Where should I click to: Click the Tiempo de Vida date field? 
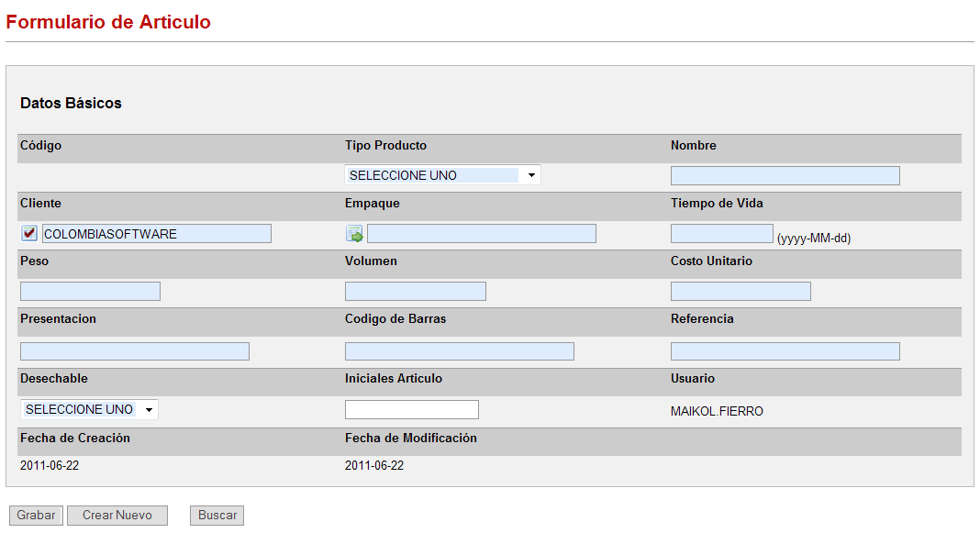pyautogui.click(x=721, y=234)
